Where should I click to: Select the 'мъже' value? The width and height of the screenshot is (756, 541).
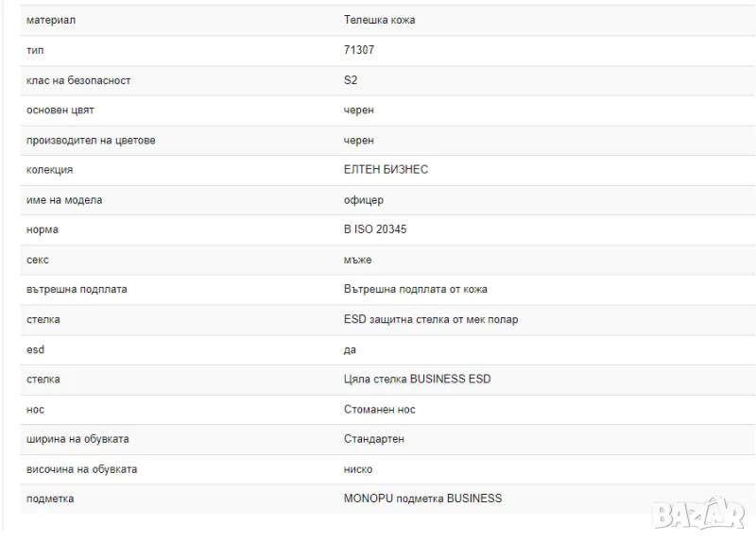(x=358, y=260)
